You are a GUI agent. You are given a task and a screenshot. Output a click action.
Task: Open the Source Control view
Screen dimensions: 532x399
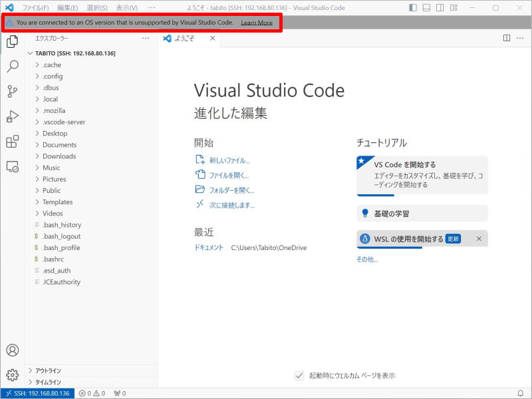12,91
